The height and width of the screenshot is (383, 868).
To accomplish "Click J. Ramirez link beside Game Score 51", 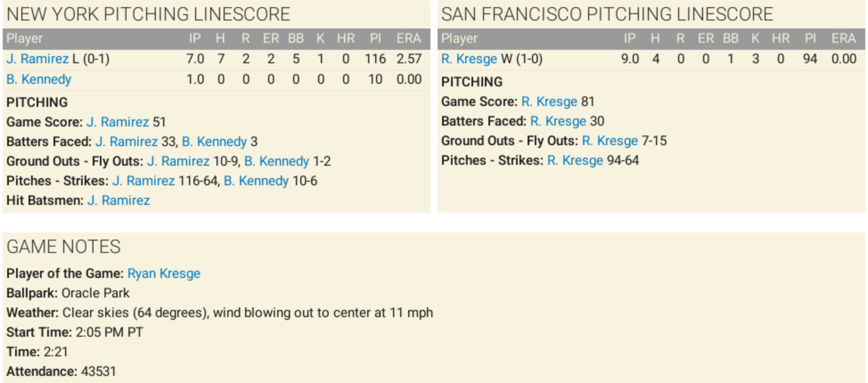I will point(118,122).
